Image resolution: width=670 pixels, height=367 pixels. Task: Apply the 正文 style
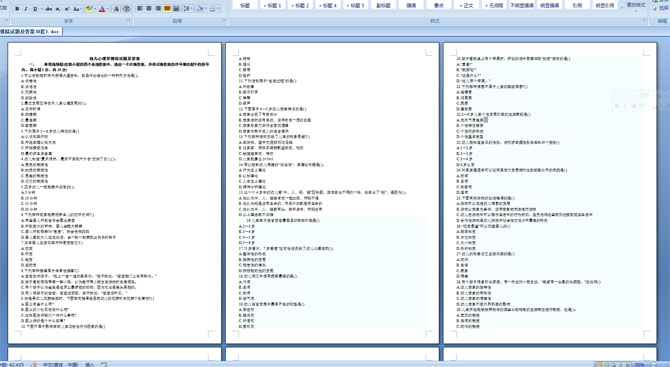466,5
